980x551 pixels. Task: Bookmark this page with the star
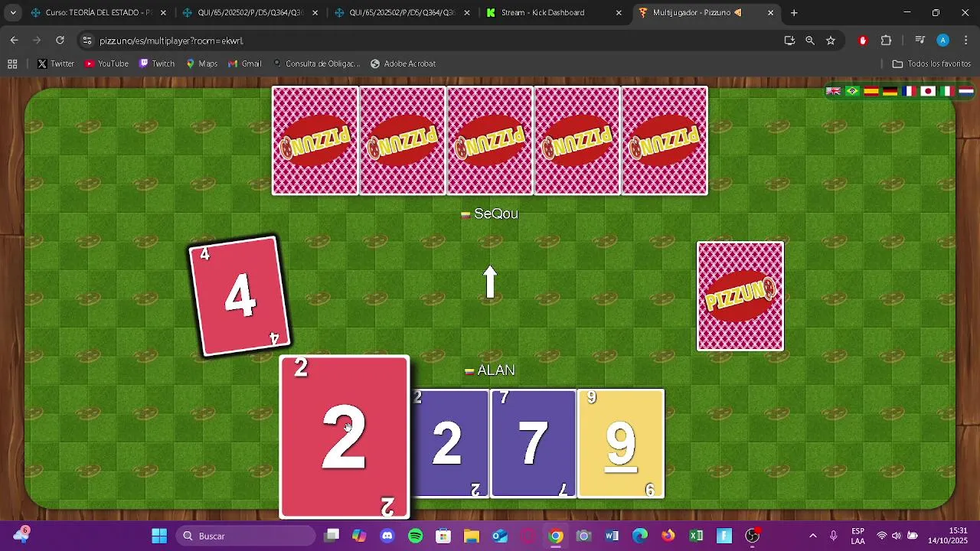tap(831, 41)
